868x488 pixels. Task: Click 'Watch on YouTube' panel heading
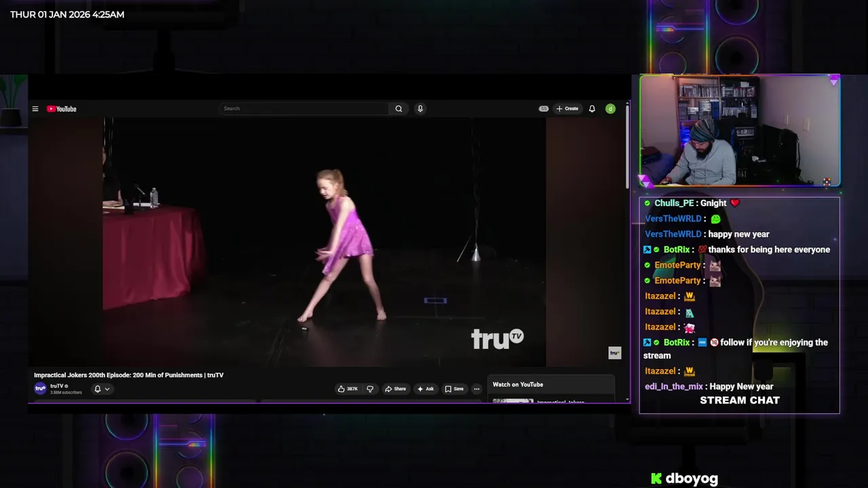click(x=518, y=385)
